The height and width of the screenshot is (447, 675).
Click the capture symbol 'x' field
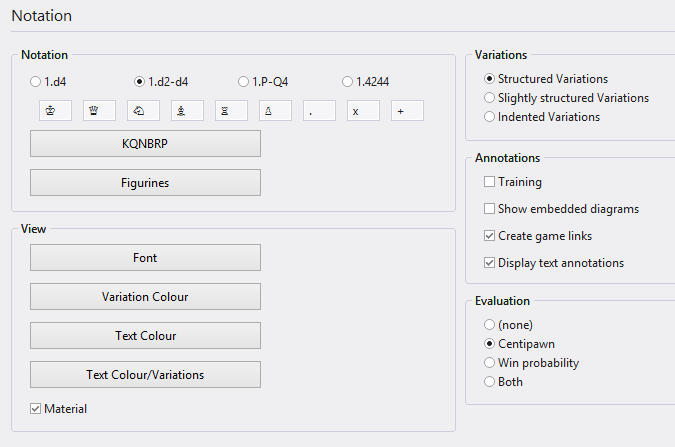pyautogui.click(x=363, y=111)
